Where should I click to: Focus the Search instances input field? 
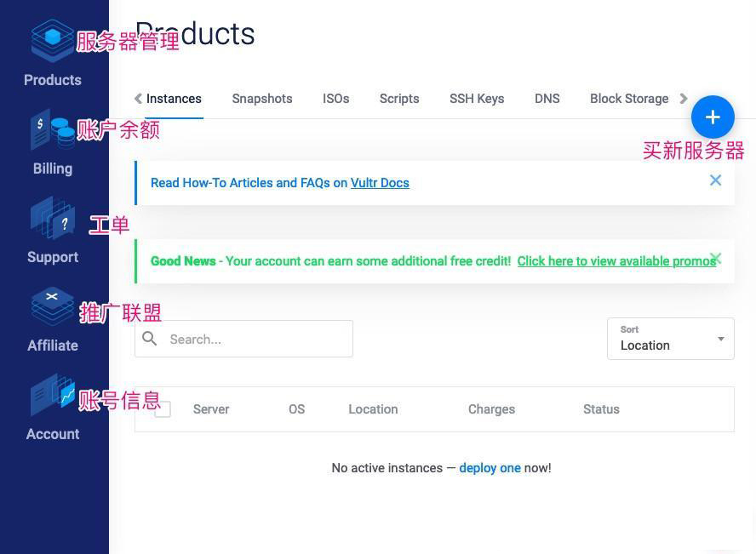(x=244, y=339)
